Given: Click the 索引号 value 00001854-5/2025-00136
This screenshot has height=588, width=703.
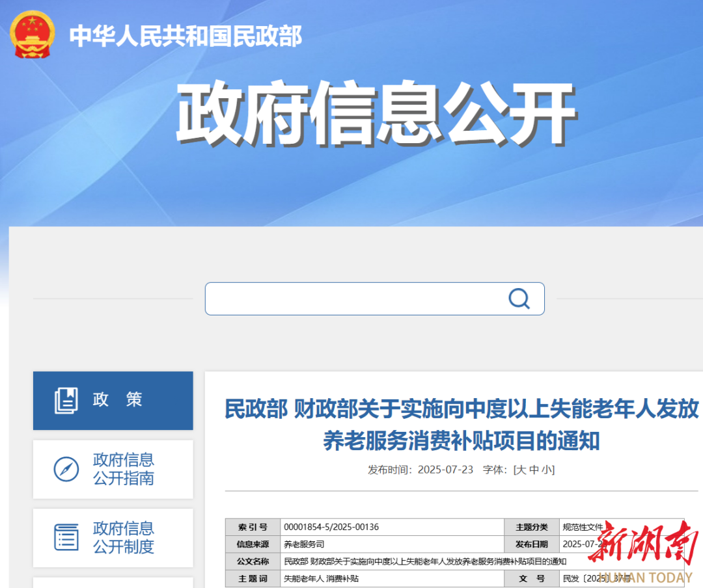Looking at the screenshot, I should (331, 527).
